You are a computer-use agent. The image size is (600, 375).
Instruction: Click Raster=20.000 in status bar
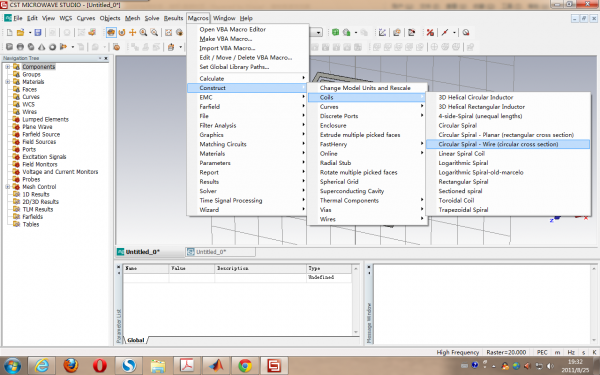[x=506, y=352]
